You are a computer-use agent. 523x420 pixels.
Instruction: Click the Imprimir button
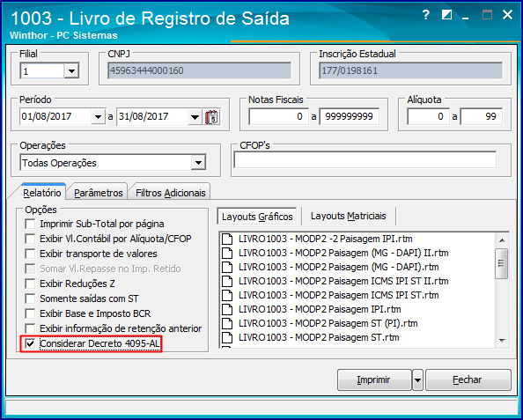click(374, 379)
